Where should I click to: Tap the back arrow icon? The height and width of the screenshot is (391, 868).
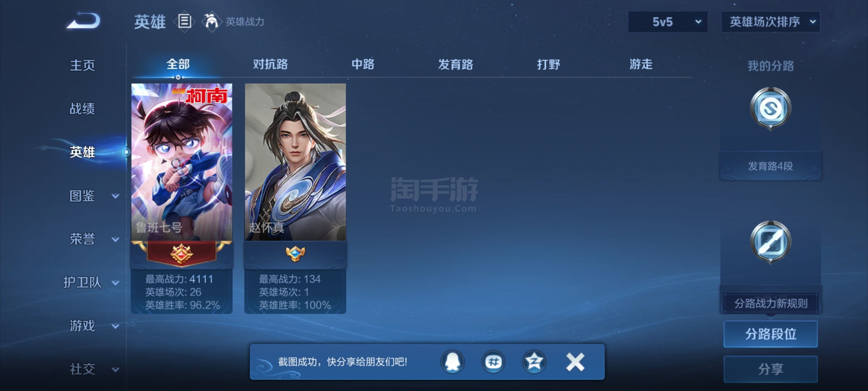83,21
